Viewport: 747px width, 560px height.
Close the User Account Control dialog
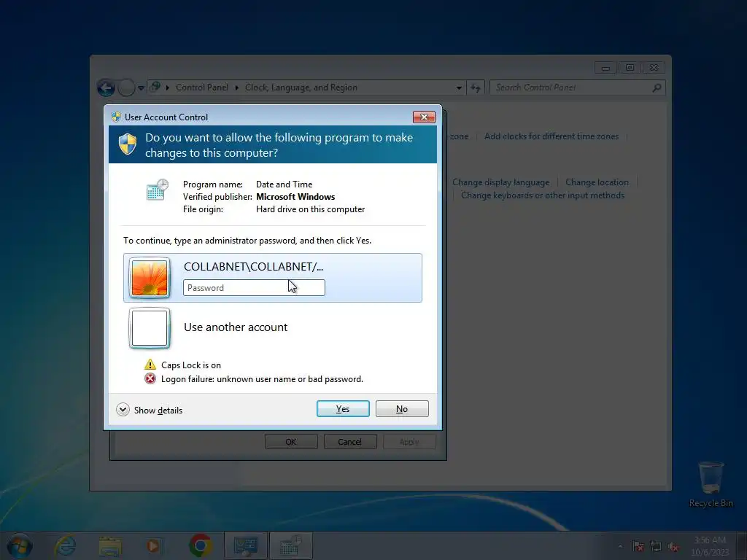424,117
